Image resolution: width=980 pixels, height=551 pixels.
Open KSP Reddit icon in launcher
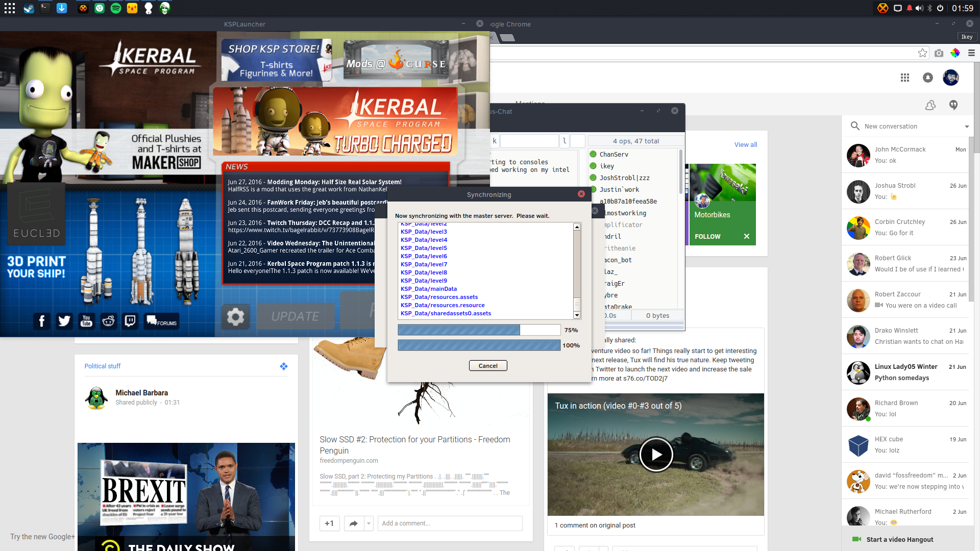pyautogui.click(x=108, y=321)
